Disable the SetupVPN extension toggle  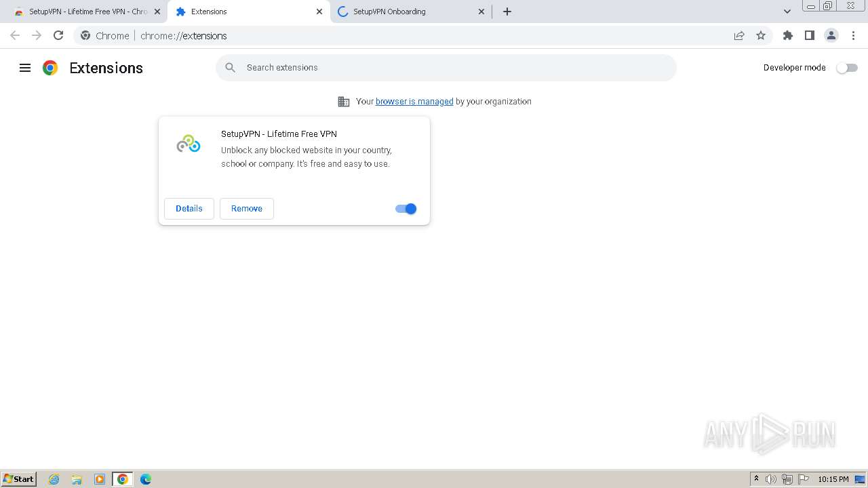point(406,209)
